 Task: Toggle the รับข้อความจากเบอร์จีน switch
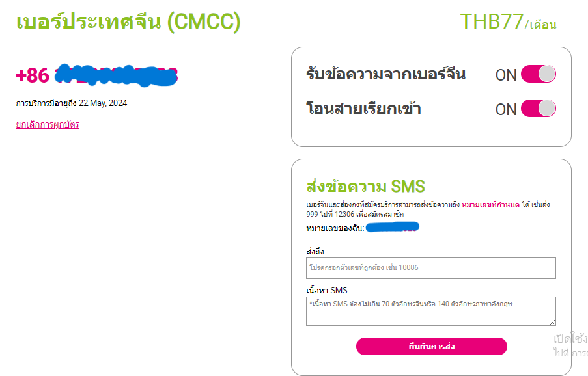[538, 74]
